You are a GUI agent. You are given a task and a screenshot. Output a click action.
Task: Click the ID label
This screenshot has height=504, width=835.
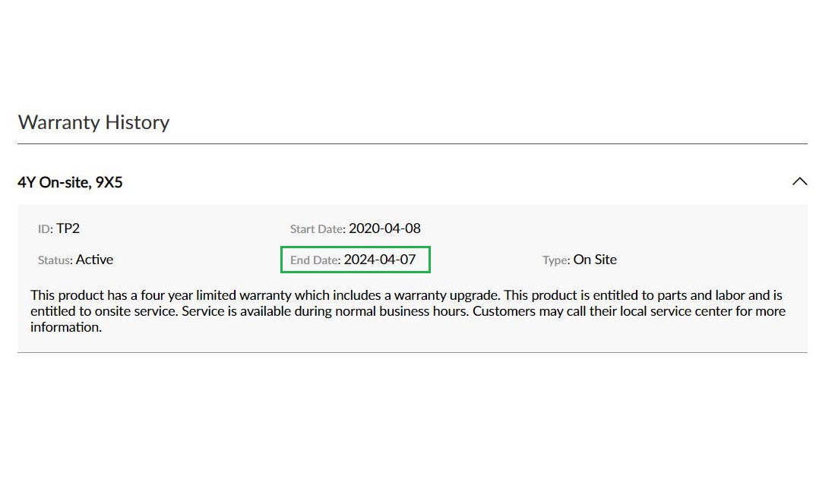pos(45,229)
